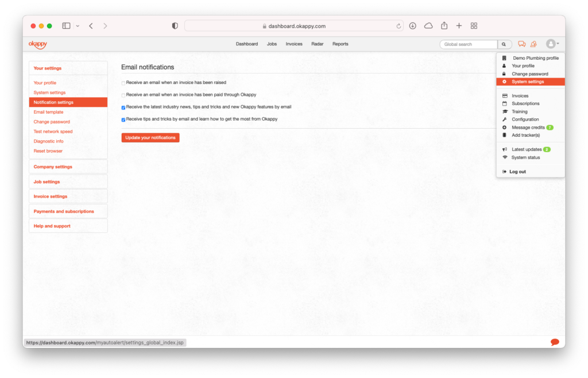Log out from the user menu

(531, 172)
